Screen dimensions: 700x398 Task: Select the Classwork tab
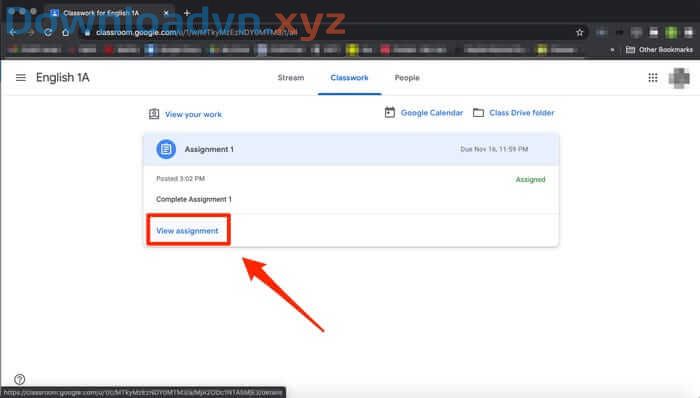click(350, 78)
